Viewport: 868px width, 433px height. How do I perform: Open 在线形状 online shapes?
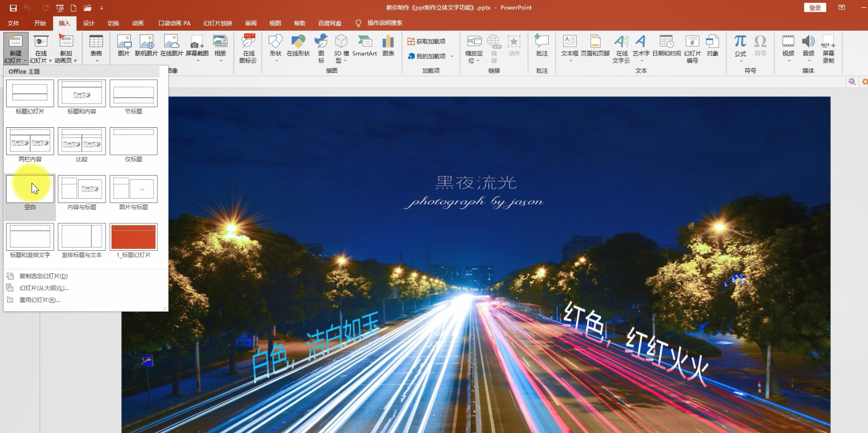tap(298, 46)
